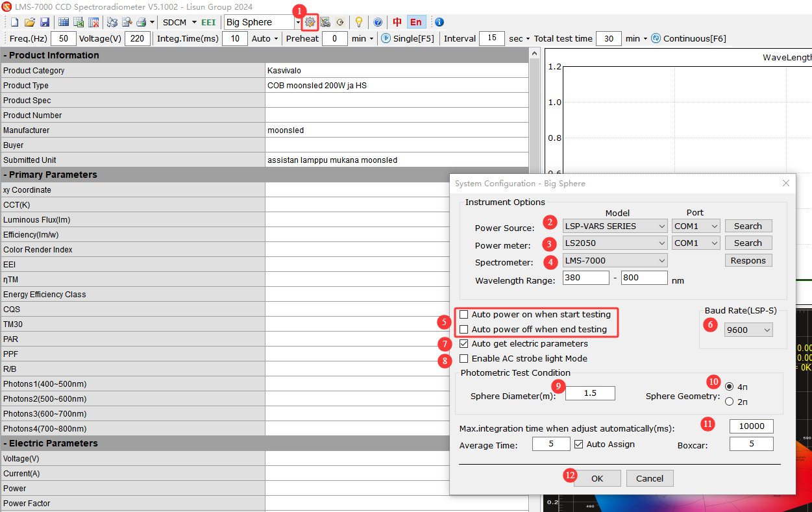Open the Power Source COM1 port dropdown
Viewport: 812px width, 512px height.
[x=696, y=226]
